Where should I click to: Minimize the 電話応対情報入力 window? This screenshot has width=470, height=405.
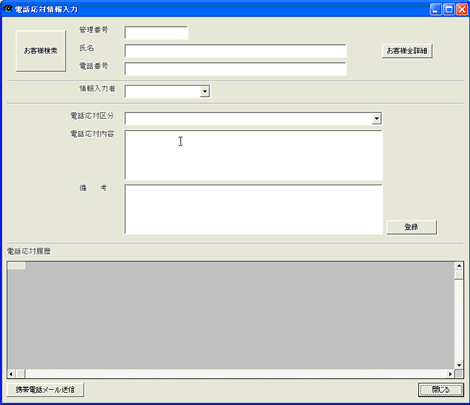(435, 9)
